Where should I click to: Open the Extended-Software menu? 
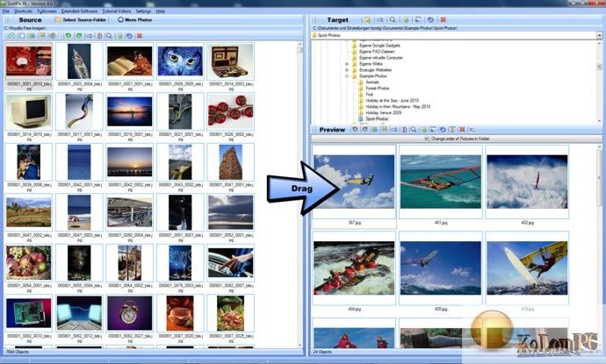pos(79,11)
